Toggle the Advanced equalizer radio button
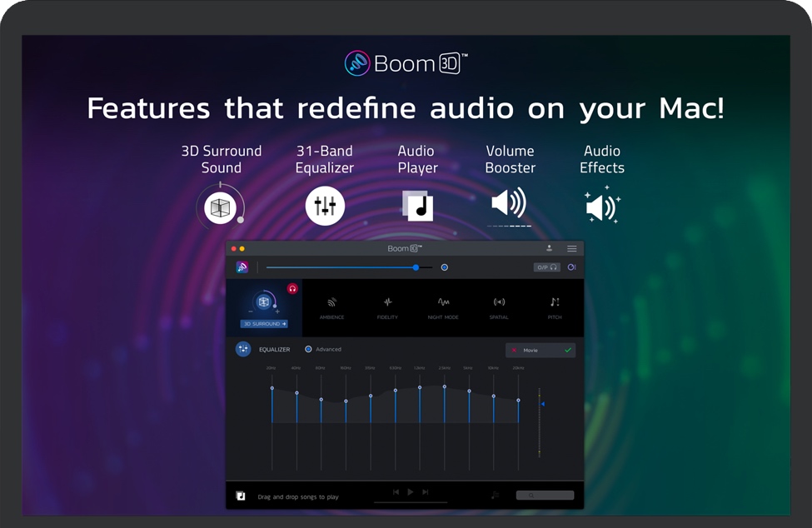The width and height of the screenshot is (812, 528). tap(308, 349)
